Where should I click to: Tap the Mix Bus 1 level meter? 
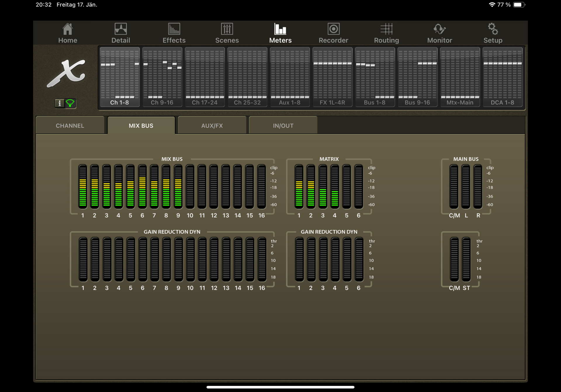tap(83, 186)
